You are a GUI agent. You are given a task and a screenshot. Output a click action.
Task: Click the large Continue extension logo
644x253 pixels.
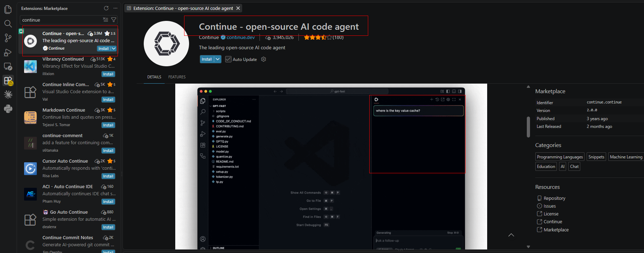click(167, 44)
